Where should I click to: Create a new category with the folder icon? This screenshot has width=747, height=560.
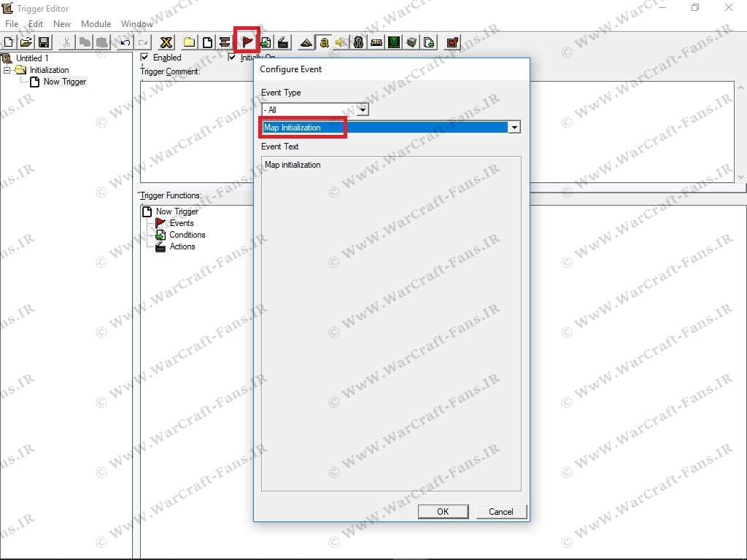point(189,42)
